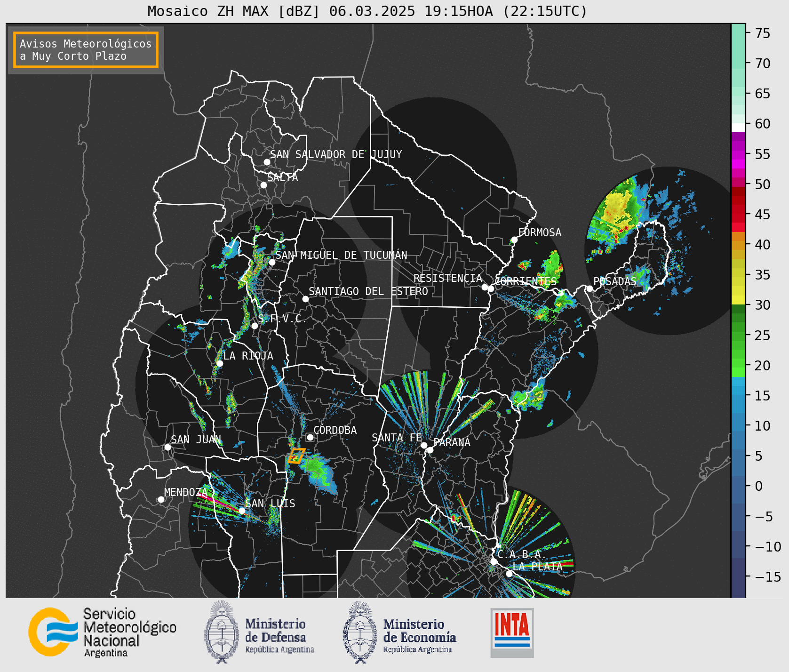
Task: Click the INTA logo
Action: click(512, 632)
